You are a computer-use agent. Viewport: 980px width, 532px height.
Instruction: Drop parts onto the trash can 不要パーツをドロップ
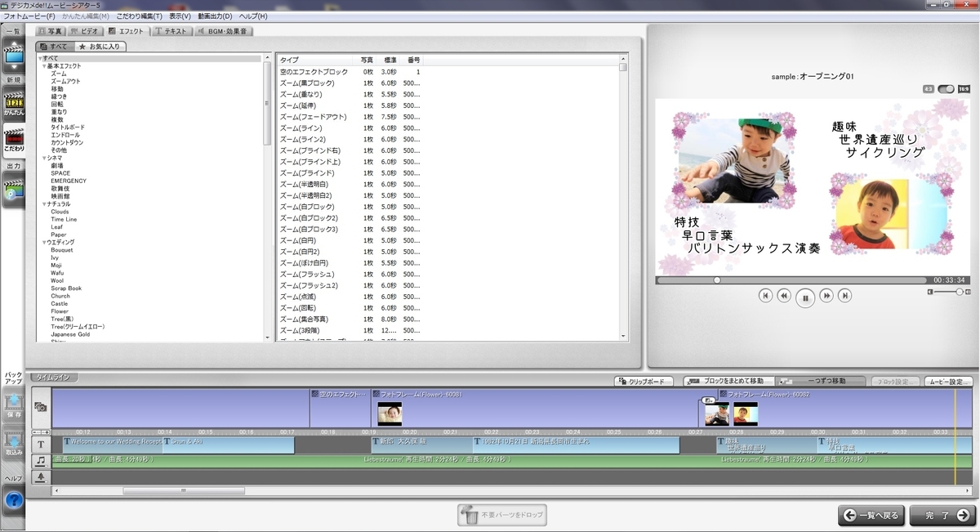tap(501, 515)
